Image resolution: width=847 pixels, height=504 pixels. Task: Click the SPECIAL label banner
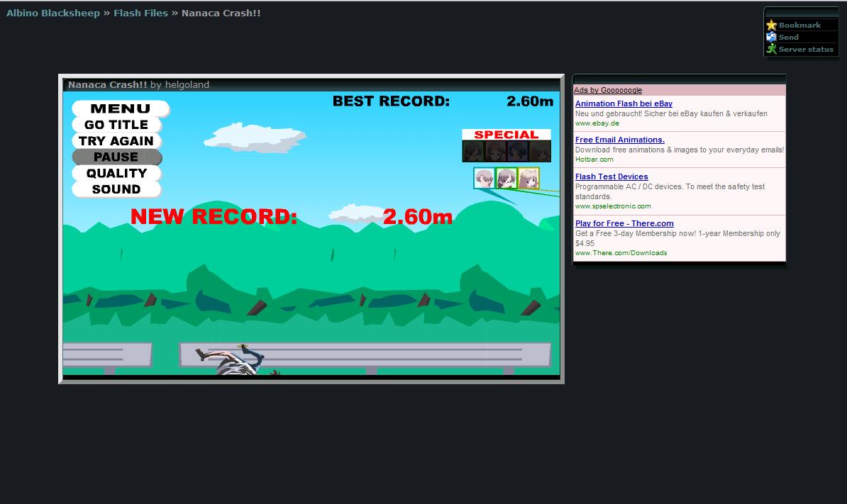tap(506, 135)
